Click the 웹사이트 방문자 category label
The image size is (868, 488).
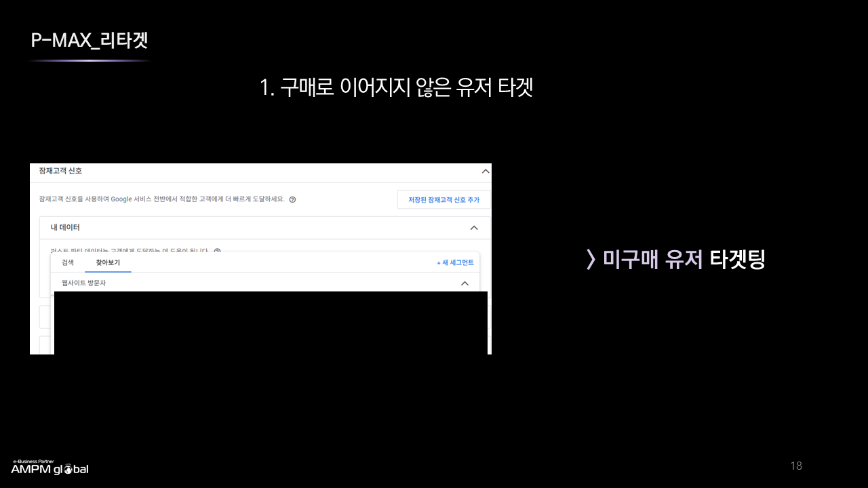coord(83,283)
